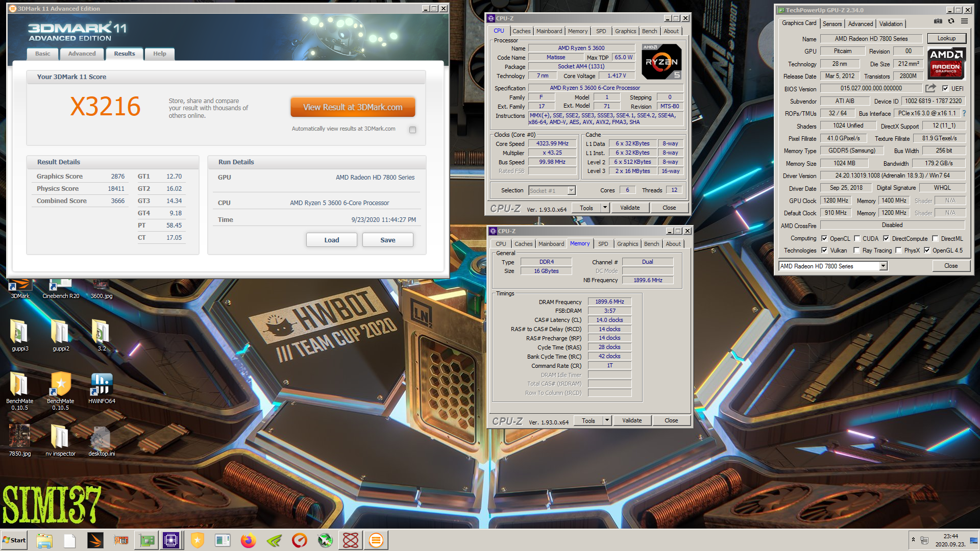Click the X3216 score text
Image resolution: width=980 pixels, height=551 pixels.
pyautogui.click(x=105, y=107)
